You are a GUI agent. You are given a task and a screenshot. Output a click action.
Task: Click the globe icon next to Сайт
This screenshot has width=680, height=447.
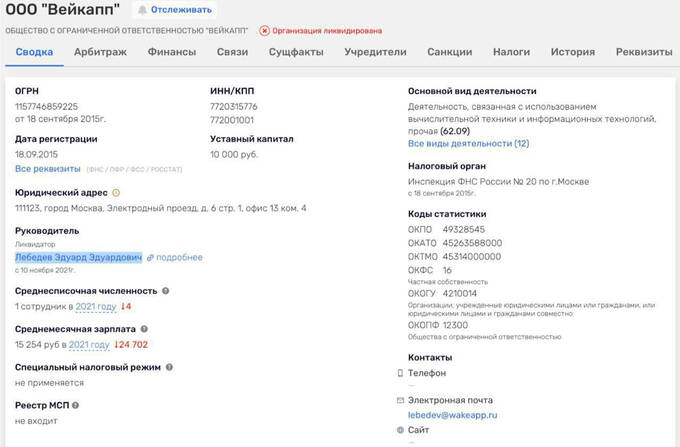pos(400,429)
